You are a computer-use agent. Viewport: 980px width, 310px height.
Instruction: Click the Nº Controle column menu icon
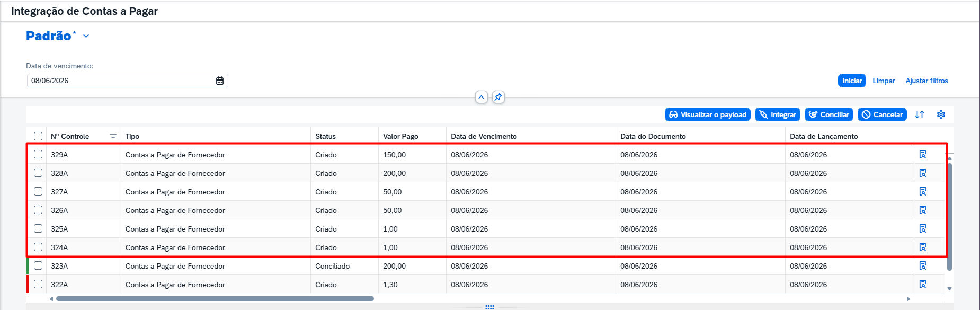coord(113,136)
